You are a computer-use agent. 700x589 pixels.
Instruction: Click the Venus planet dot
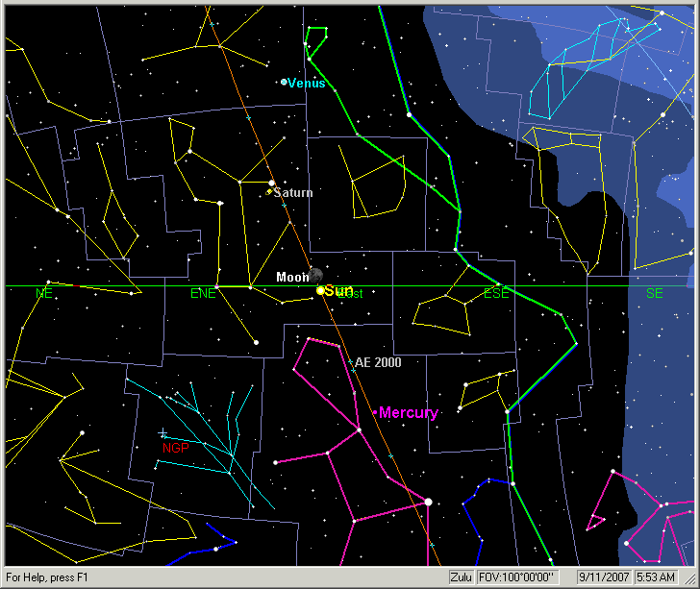click(284, 83)
